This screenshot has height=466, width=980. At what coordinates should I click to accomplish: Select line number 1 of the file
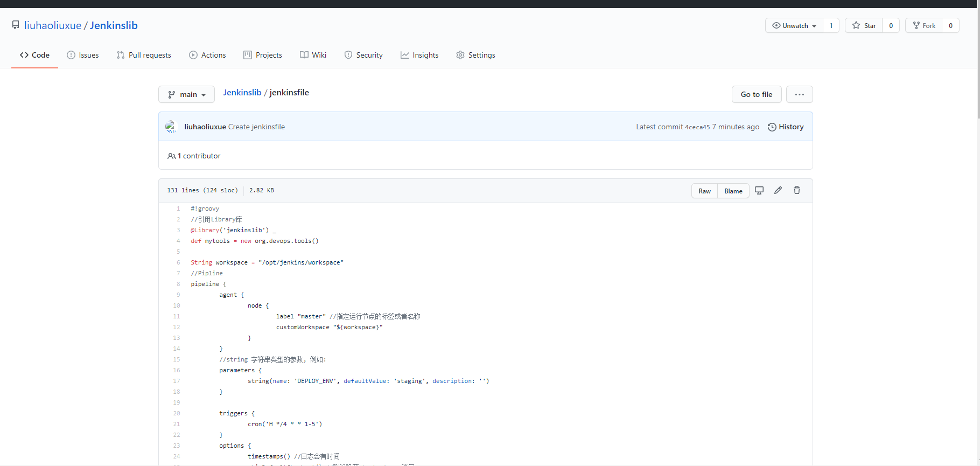point(178,208)
